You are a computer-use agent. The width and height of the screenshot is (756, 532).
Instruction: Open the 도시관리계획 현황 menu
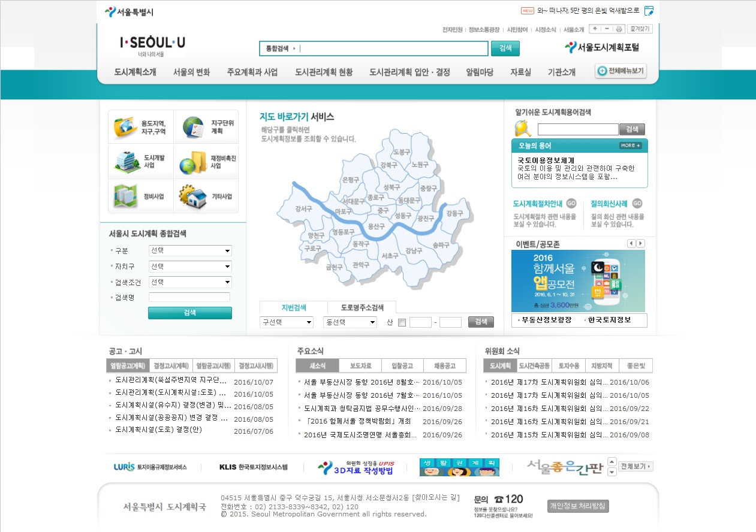pos(324,72)
